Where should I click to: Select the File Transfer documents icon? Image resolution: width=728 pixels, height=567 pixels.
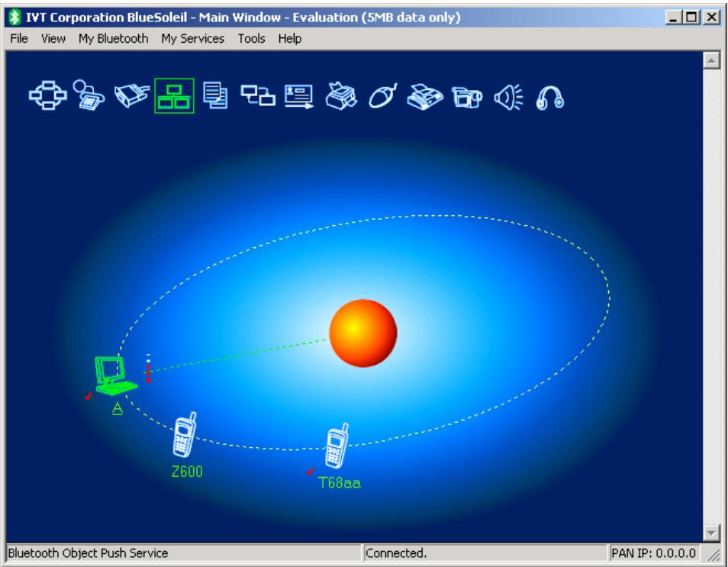coord(215,95)
